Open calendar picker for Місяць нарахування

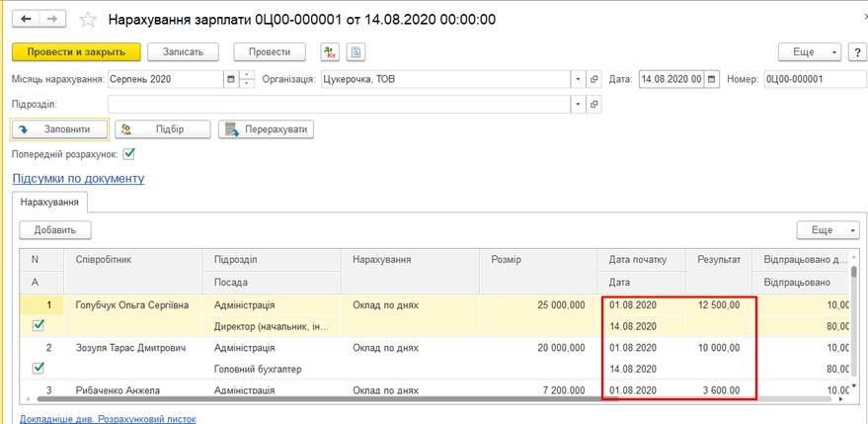coord(231,79)
